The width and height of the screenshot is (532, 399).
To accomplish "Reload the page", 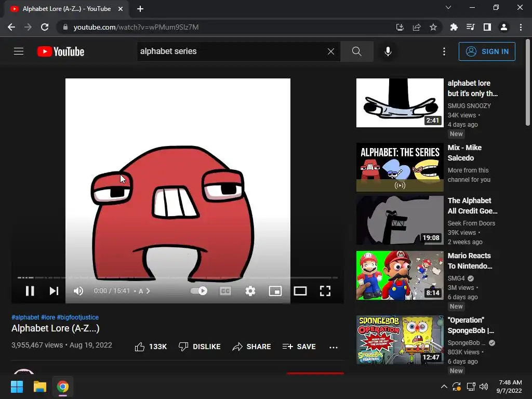I will [x=45, y=27].
